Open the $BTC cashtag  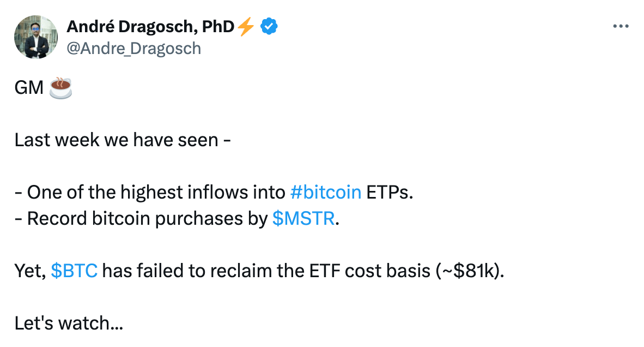coord(74,271)
